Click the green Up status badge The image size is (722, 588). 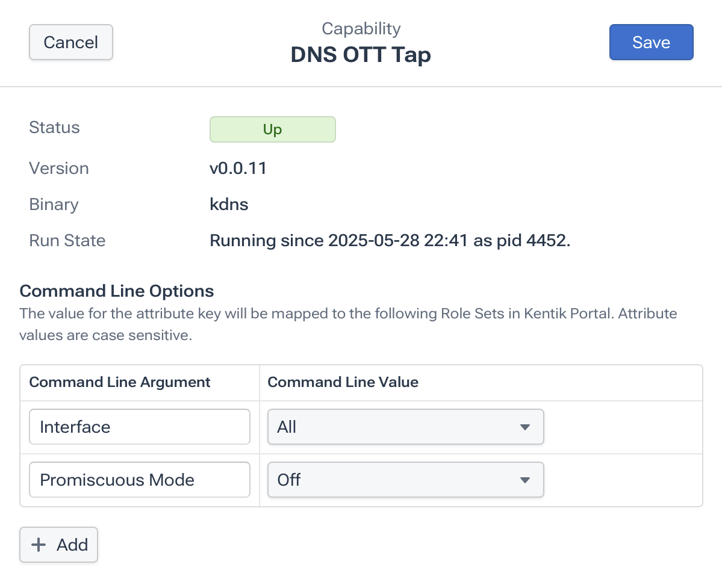[272, 129]
